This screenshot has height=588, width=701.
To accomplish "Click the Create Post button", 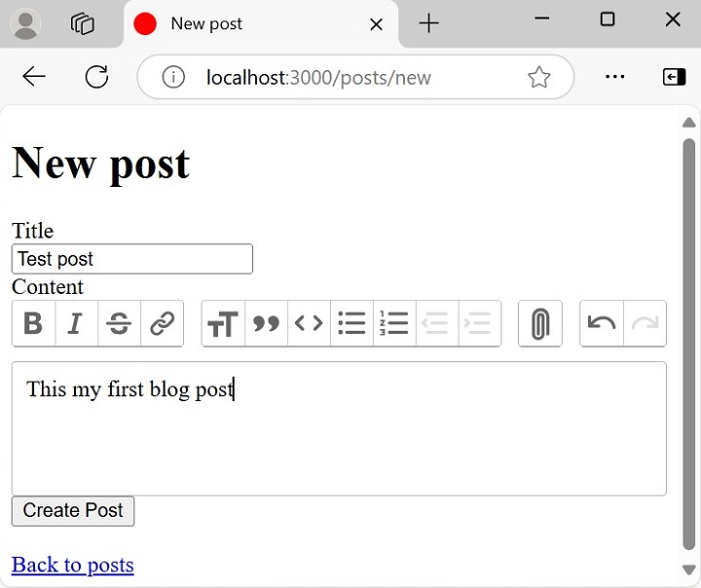I will point(73,511).
